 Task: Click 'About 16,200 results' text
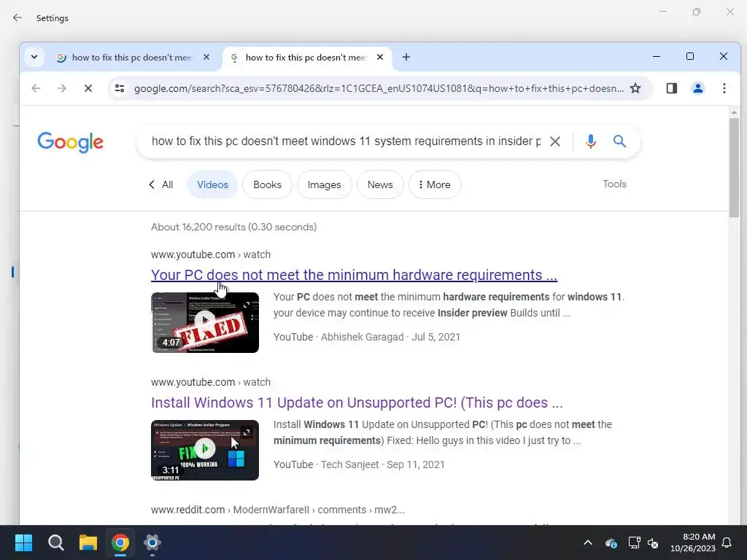(233, 227)
